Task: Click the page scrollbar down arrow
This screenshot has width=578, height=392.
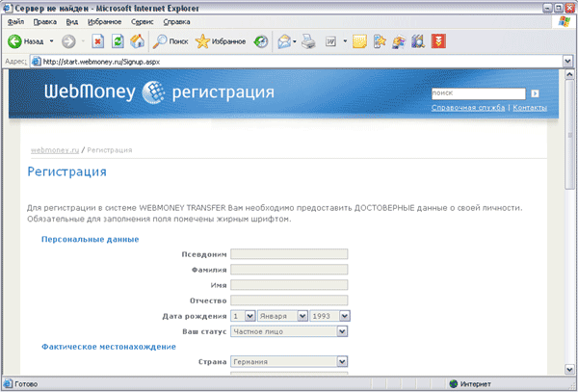Action: point(569,369)
